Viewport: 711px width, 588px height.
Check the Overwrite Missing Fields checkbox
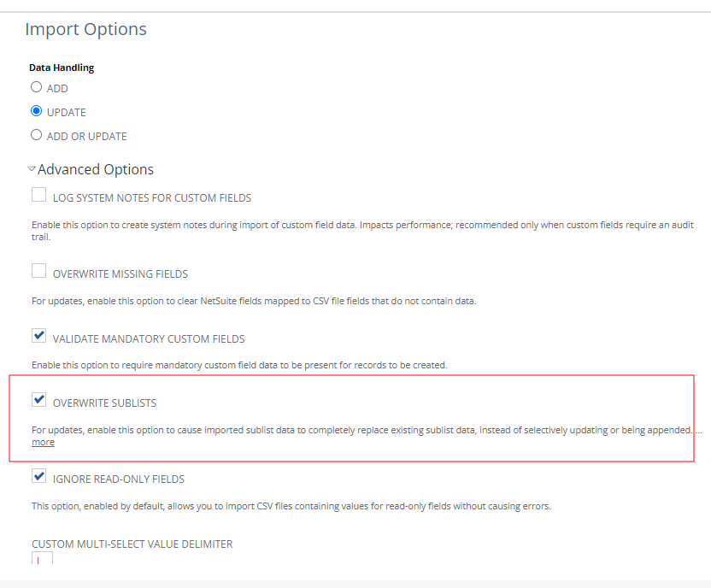pyautogui.click(x=38, y=272)
